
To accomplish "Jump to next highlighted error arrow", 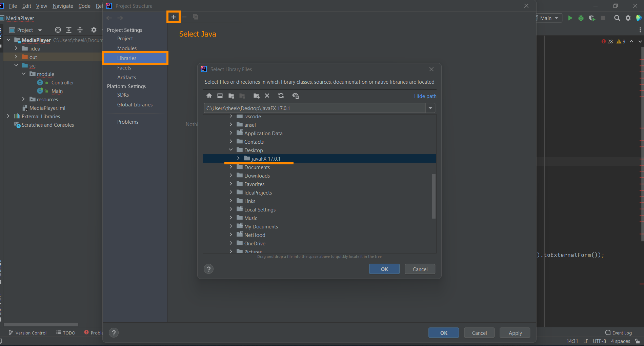I will coord(640,41).
